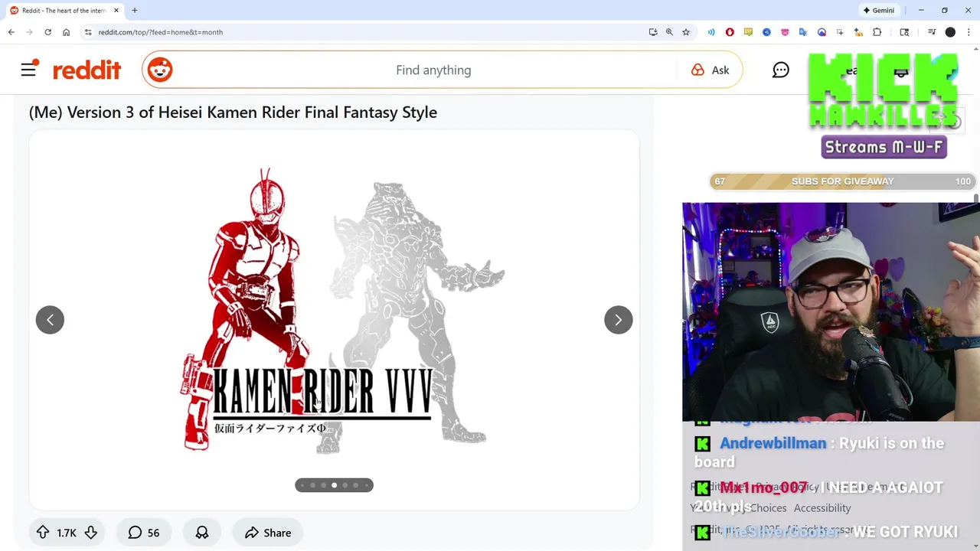980x551 pixels.
Task: Click the yellow checkmark extension icon
Action: point(748,32)
